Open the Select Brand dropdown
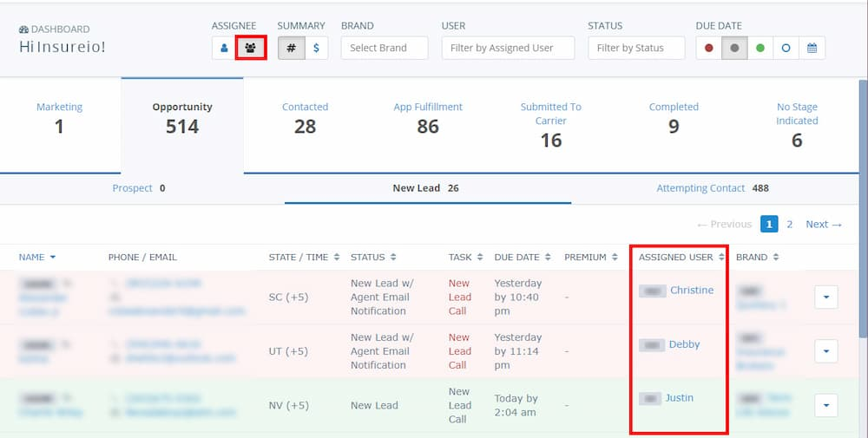 click(x=385, y=48)
